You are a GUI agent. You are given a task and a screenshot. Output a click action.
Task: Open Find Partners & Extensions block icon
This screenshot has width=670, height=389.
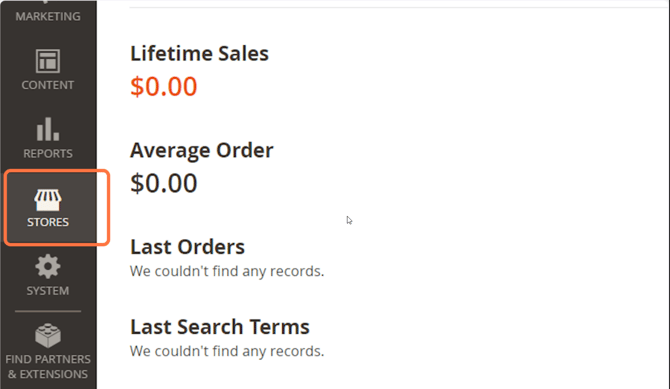(x=47, y=335)
